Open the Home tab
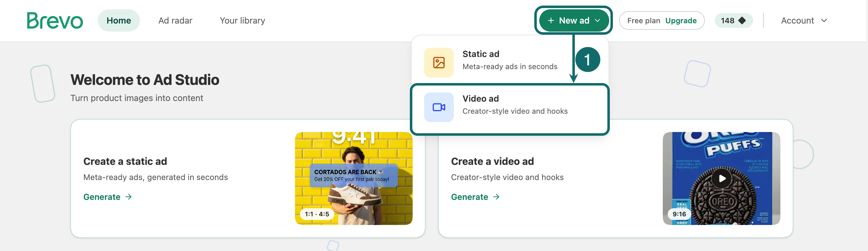Screen dimensions: 868x251 tap(119, 20)
